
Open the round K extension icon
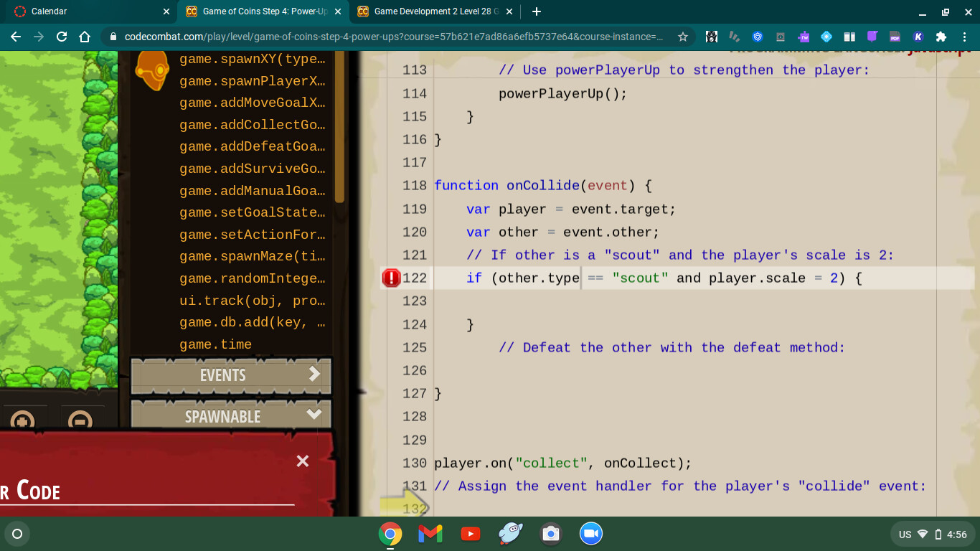(918, 37)
